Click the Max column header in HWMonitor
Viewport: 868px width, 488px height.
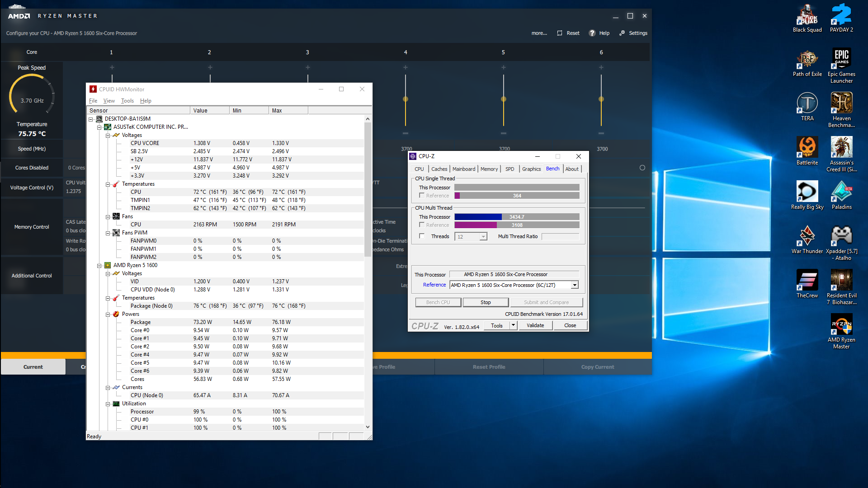click(288, 110)
